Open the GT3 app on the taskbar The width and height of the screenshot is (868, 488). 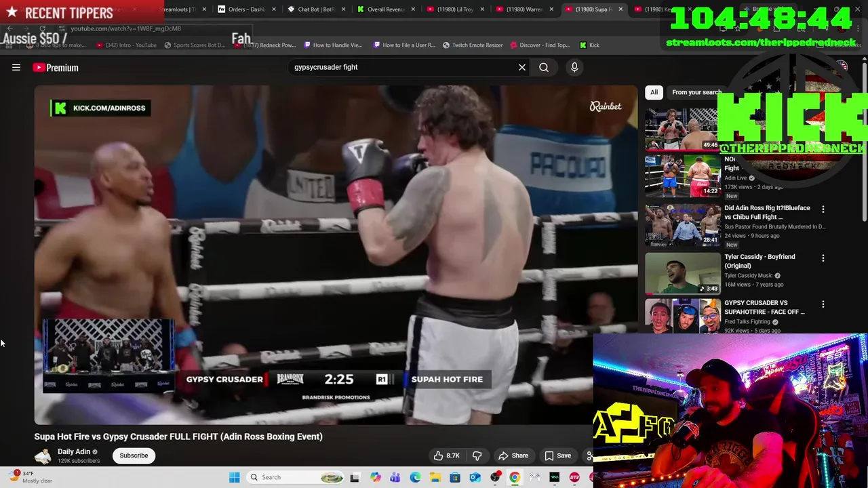574,477
